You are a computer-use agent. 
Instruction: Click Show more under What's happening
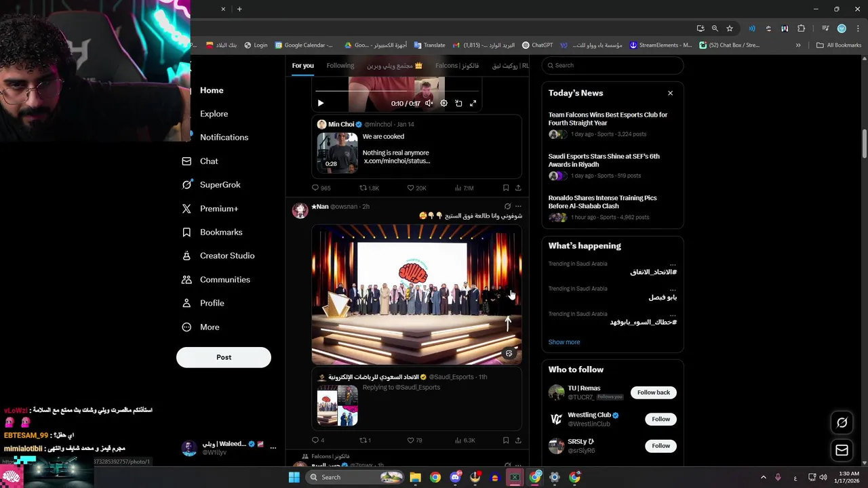[564, 342]
